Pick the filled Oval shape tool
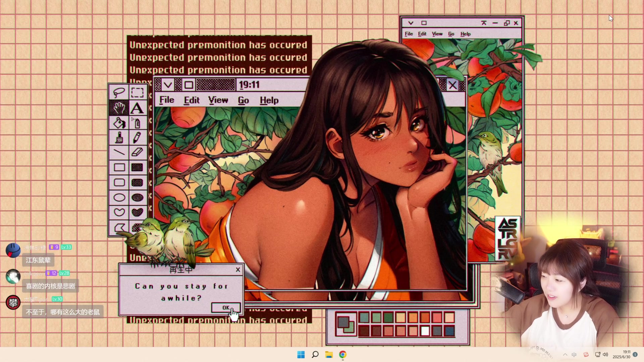This screenshot has width=644, height=362. tap(137, 197)
